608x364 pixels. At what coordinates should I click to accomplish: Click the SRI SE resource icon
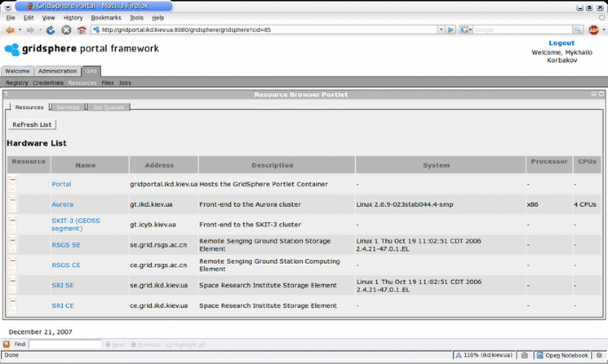point(12,285)
